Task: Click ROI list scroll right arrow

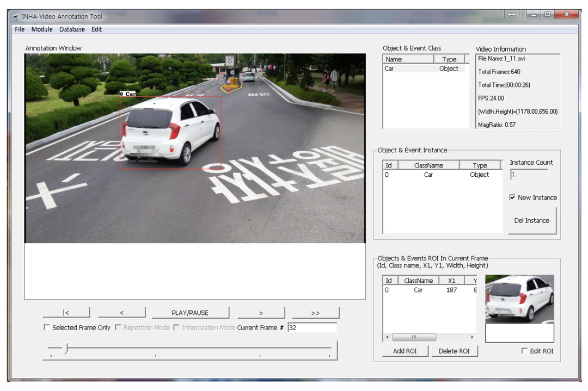Action: point(472,337)
